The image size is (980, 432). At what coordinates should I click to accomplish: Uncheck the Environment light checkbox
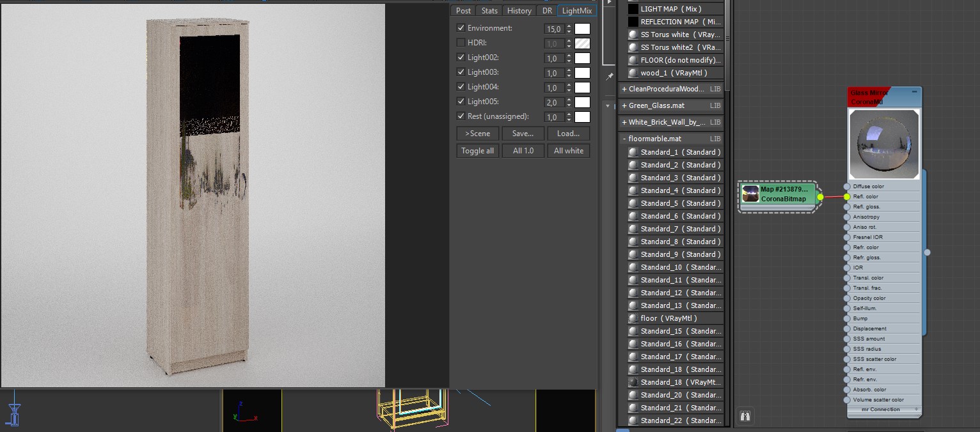[461, 28]
